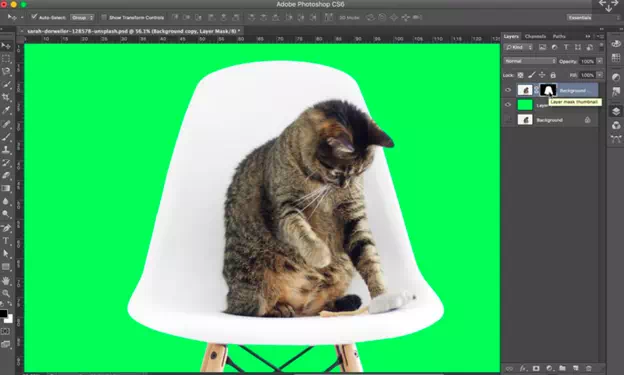Click the lock transparent pixels icon
This screenshot has height=375, width=624.
click(x=520, y=75)
